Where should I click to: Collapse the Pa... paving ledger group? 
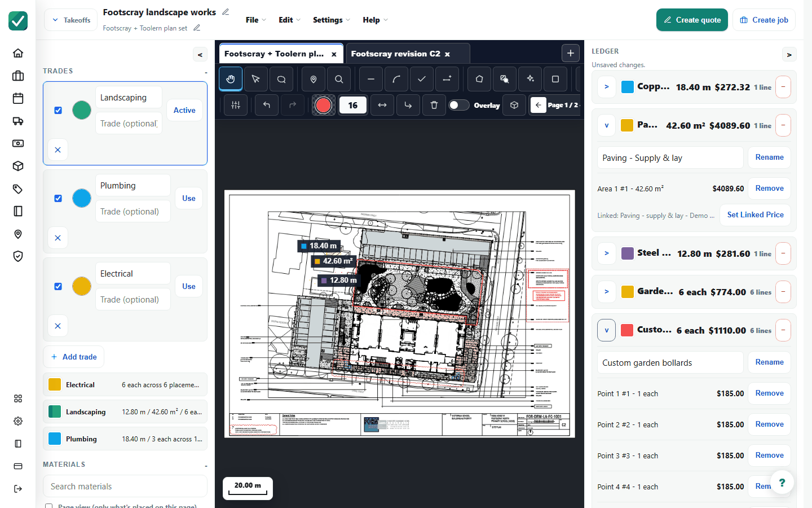(607, 125)
